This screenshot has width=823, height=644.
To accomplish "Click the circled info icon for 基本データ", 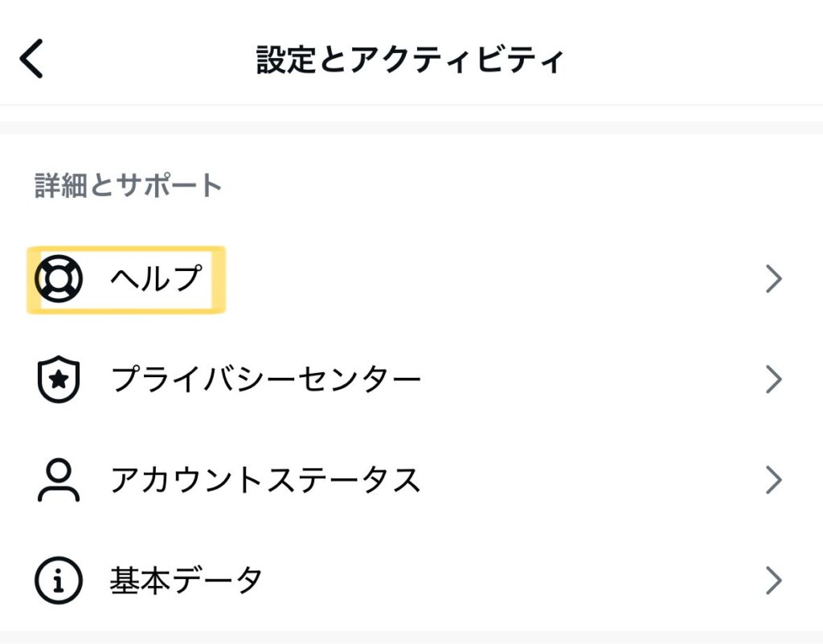I will click(x=59, y=580).
